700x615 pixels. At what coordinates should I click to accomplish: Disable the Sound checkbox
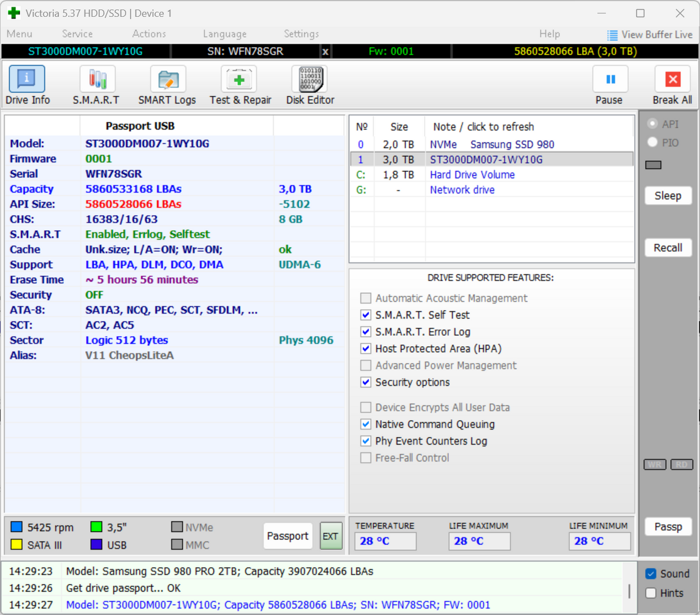pos(651,574)
